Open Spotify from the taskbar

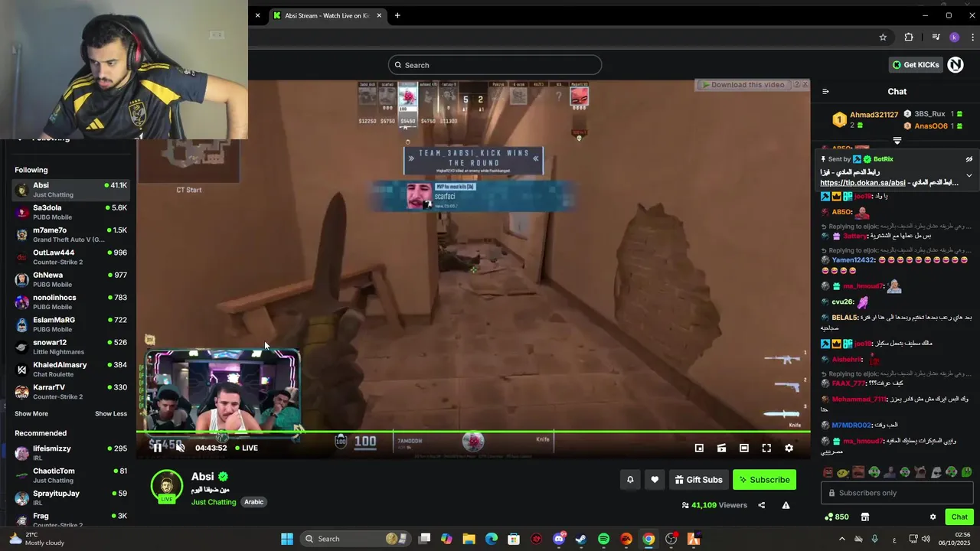(x=603, y=539)
